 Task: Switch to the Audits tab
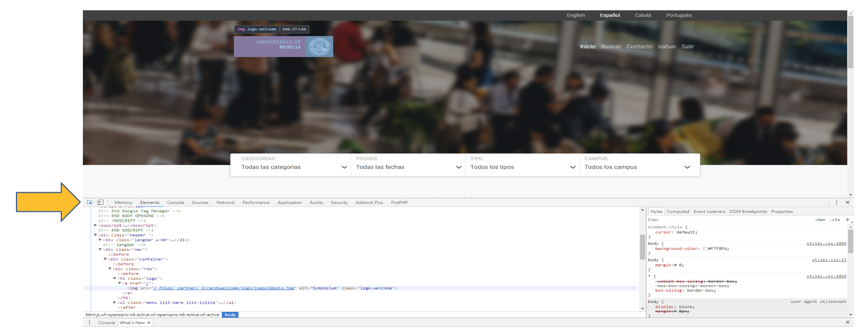[317, 203]
